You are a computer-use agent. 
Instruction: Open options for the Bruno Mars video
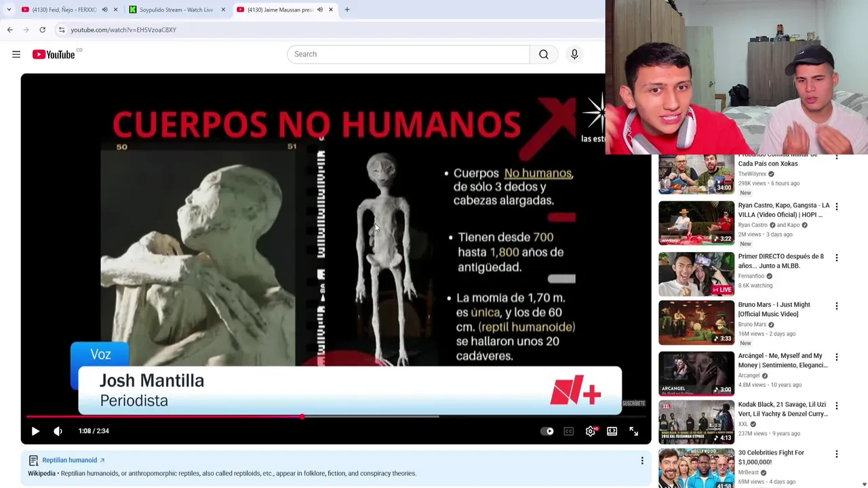pyautogui.click(x=837, y=306)
